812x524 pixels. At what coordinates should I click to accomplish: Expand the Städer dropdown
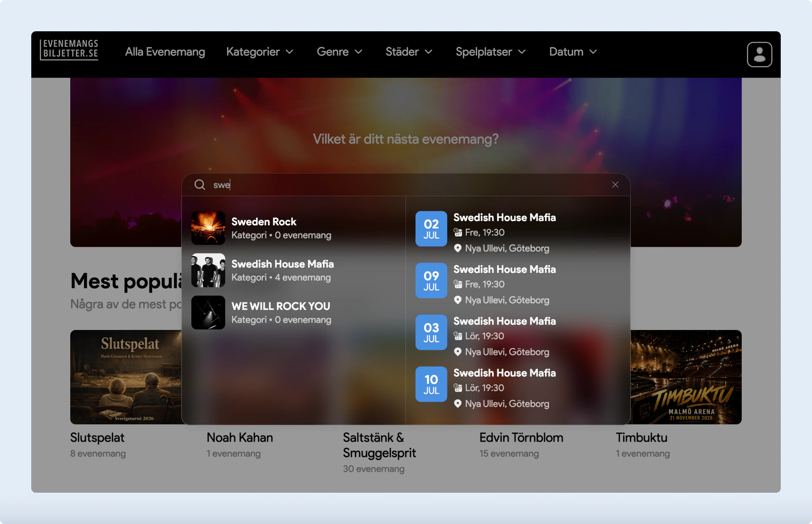(x=409, y=52)
